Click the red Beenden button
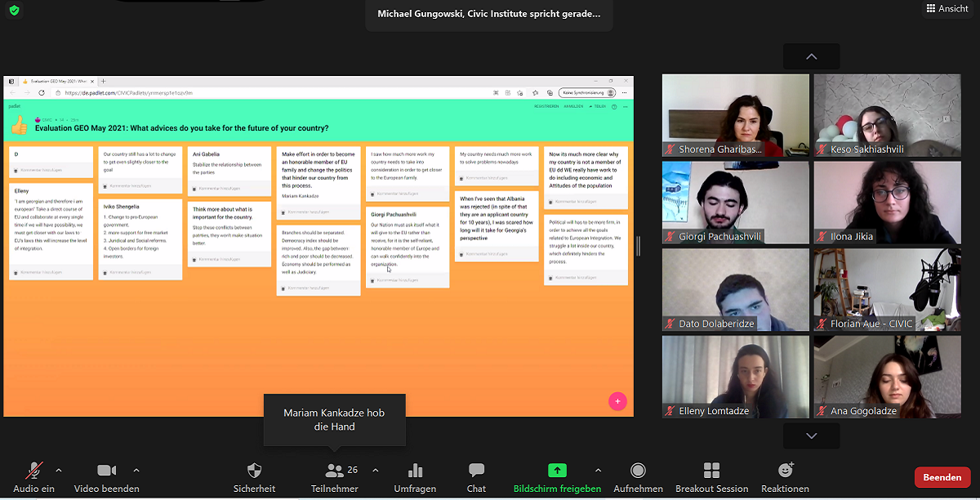Viewport: 980px width, 500px height. tap(942, 477)
